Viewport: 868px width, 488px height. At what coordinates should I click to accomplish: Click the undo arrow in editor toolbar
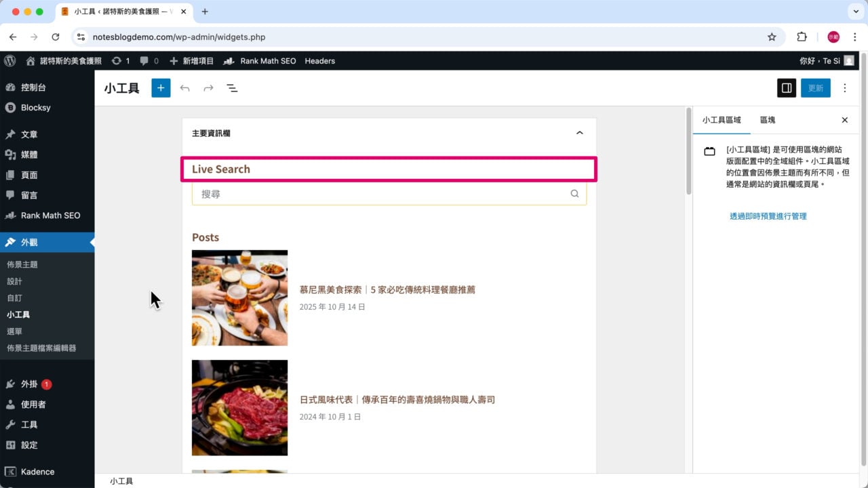(184, 88)
